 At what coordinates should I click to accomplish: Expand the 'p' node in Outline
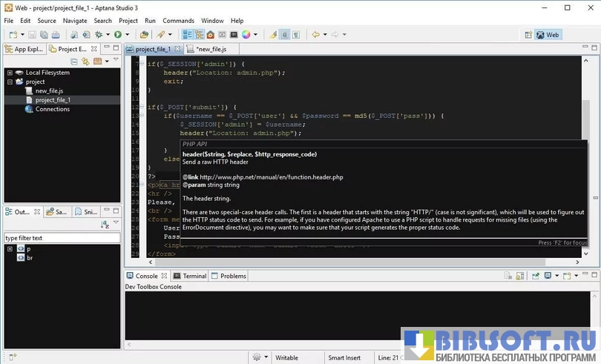pos(10,249)
